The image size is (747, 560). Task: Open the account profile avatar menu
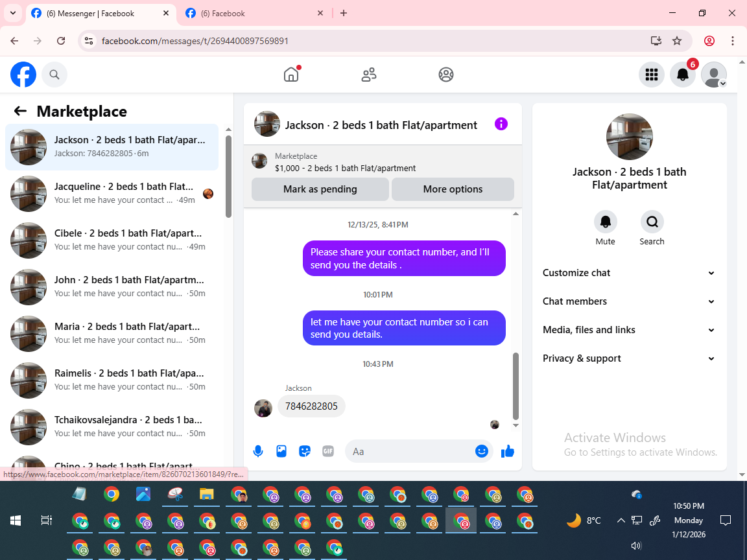(714, 75)
